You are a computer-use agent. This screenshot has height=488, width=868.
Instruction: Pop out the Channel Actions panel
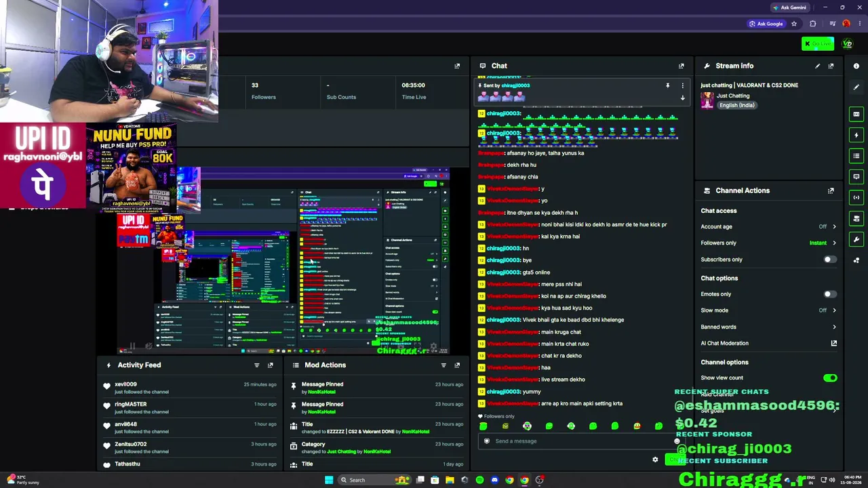pos(831,190)
